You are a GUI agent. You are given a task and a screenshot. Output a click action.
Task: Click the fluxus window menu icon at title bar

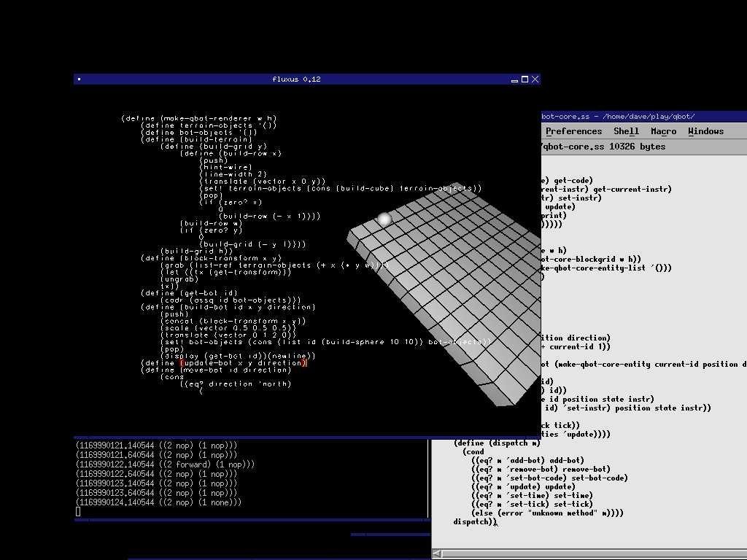pos(79,79)
